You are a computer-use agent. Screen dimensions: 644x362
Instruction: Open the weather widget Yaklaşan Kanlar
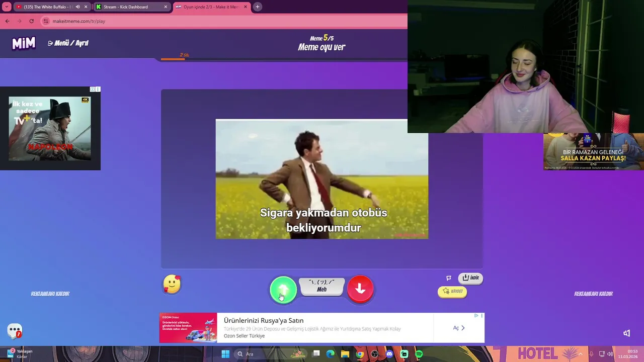[20, 353]
